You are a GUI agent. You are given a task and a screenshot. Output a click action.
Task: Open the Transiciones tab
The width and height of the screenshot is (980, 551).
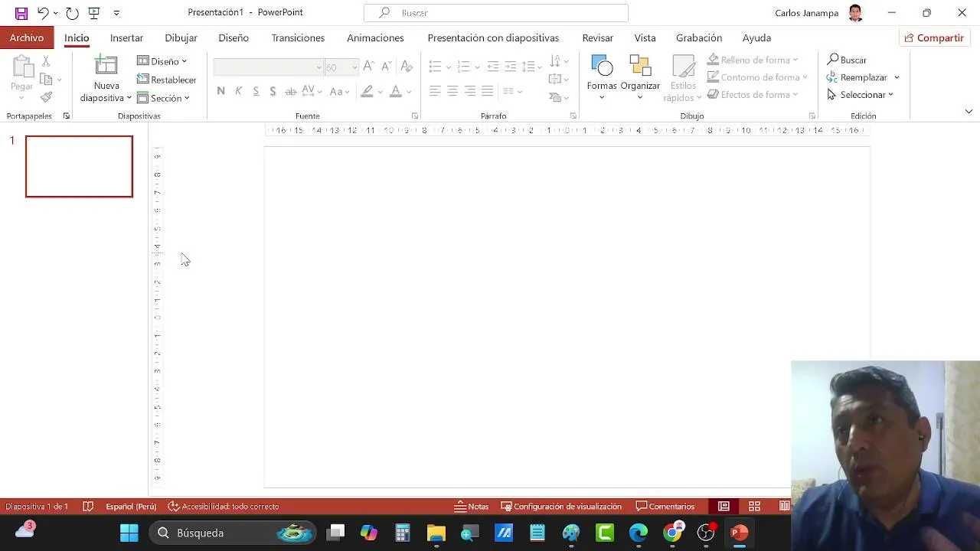pyautogui.click(x=298, y=37)
